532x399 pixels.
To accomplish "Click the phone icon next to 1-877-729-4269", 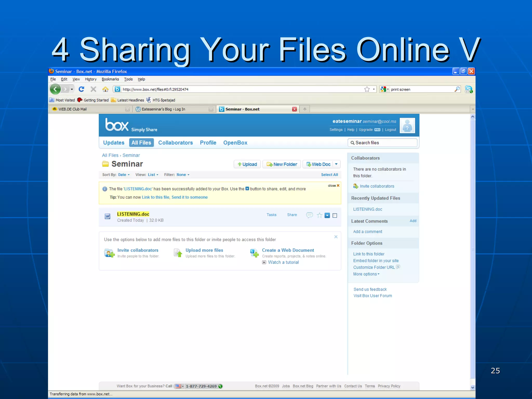I will click(x=221, y=386).
